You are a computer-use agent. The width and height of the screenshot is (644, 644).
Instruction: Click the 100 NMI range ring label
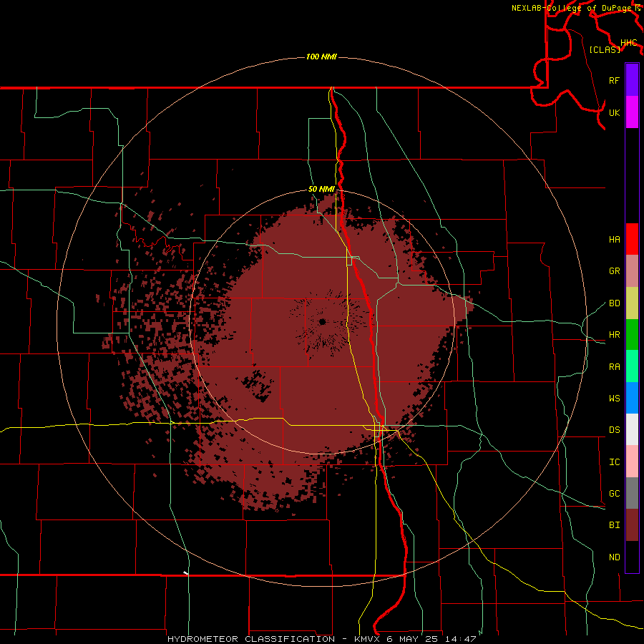[x=321, y=57]
